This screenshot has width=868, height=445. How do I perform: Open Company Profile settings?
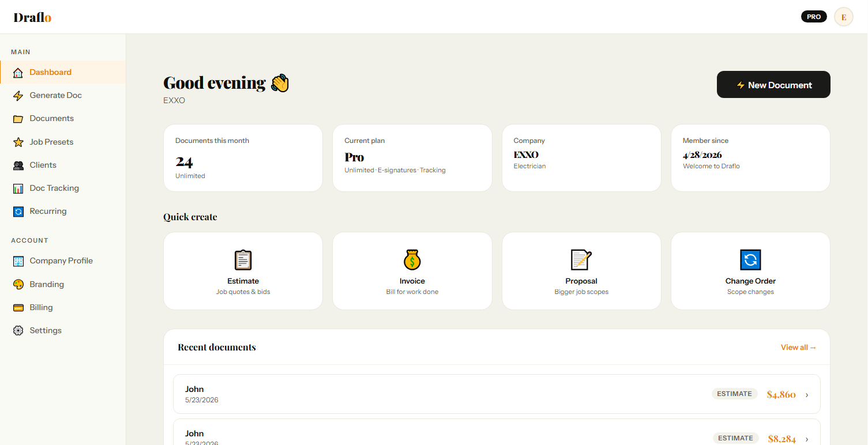(62, 261)
